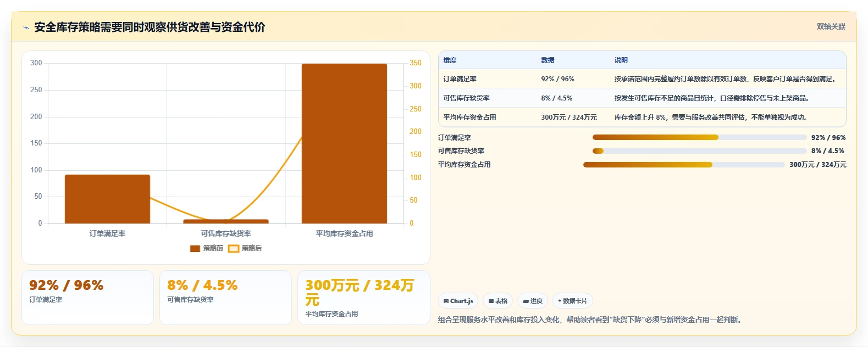The height and width of the screenshot is (347, 868).
Task: Click the 订单满足率 table row cell
Action: (460, 79)
